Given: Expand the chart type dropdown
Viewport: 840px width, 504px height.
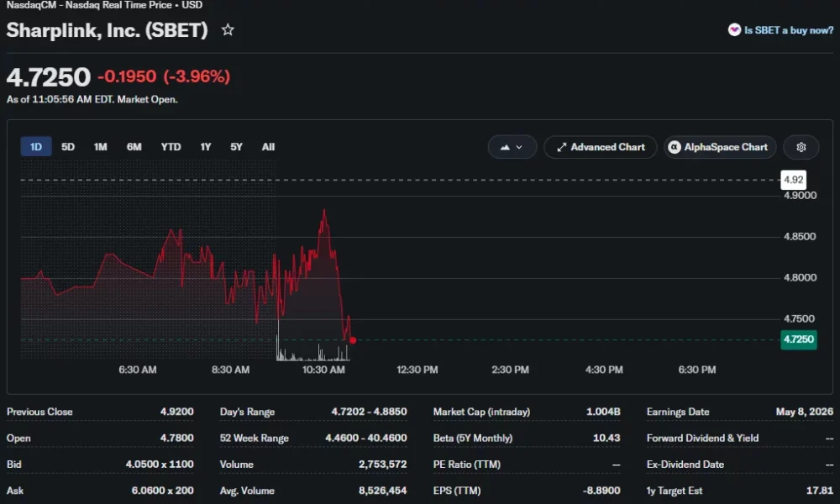Looking at the screenshot, I should (512, 147).
